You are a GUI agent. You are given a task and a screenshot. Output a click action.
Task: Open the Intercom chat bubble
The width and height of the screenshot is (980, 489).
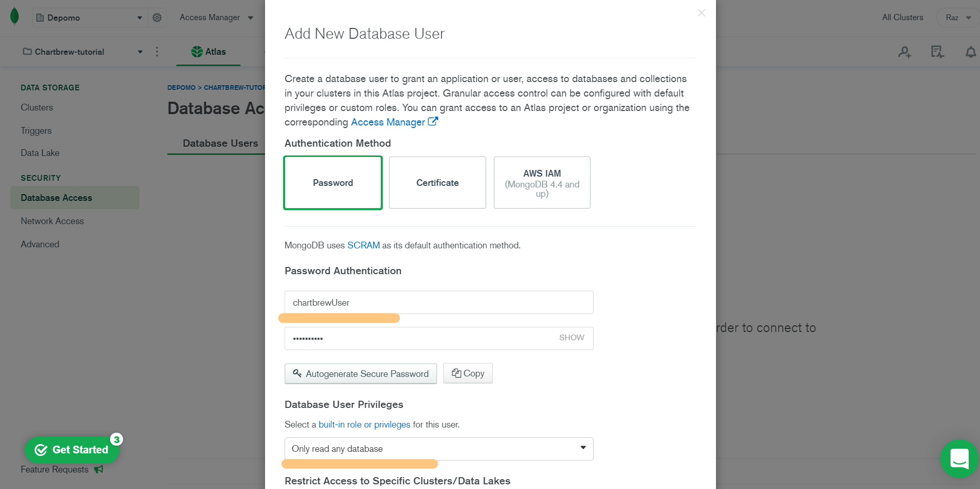click(x=959, y=459)
